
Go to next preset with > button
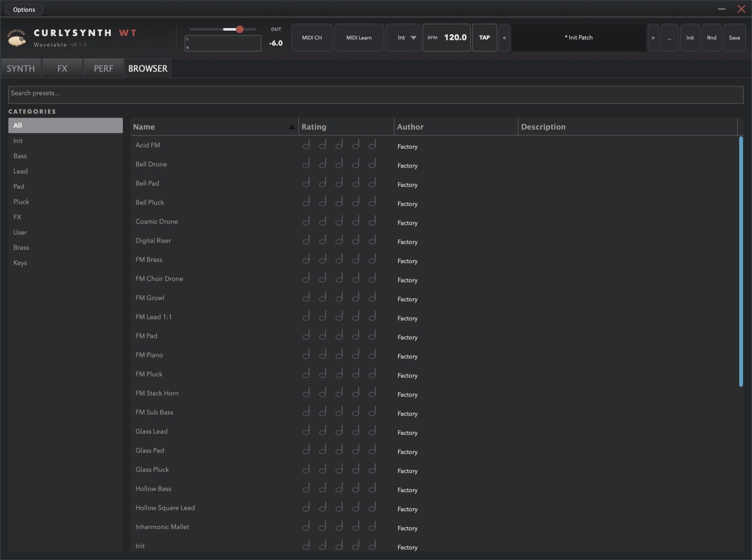(x=653, y=38)
